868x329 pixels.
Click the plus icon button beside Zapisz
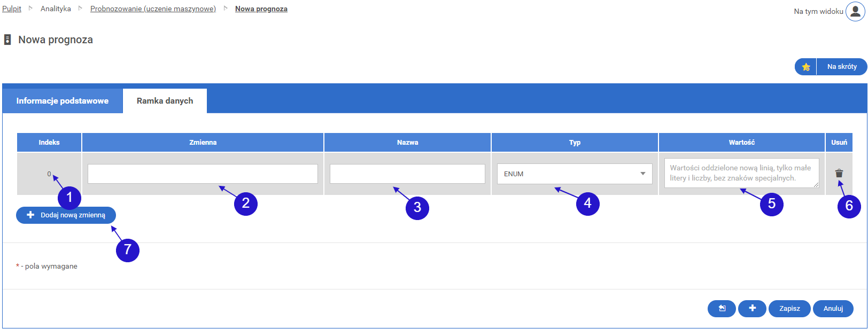(x=752, y=309)
